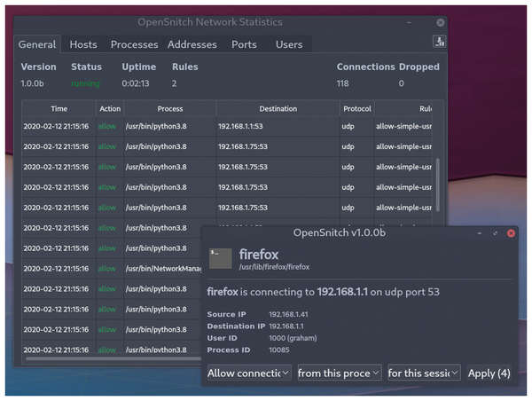
Task: Click the Process ID value 10085
Action: pos(279,350)
